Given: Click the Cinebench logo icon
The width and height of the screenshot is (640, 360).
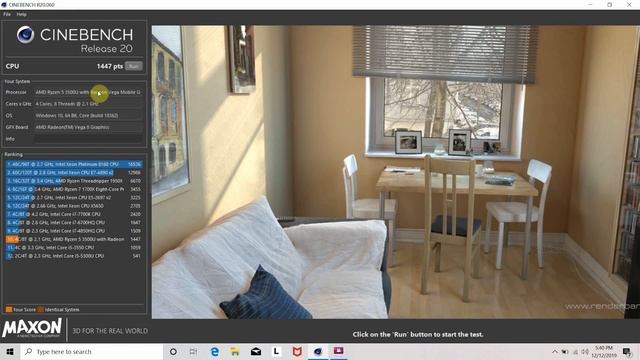Looking at the screenshot, I should click(x=25, y=35).
